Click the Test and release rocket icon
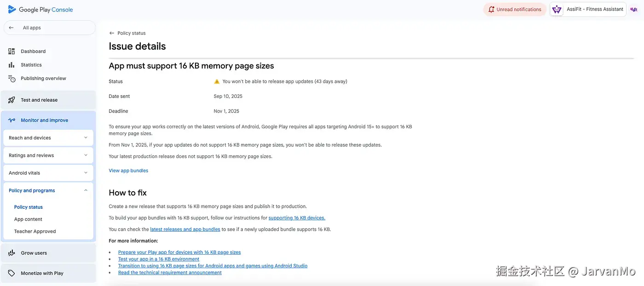644x286 pixels. coord(11,100)
